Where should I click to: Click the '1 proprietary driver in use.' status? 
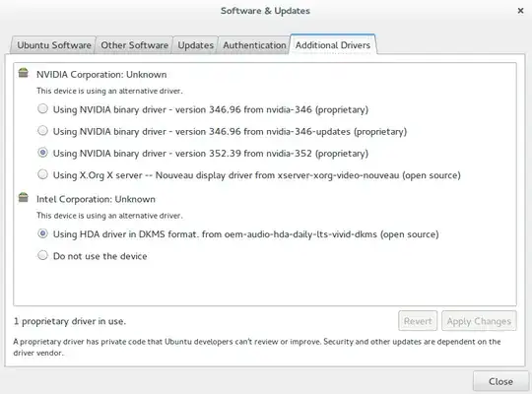[70, 321]
